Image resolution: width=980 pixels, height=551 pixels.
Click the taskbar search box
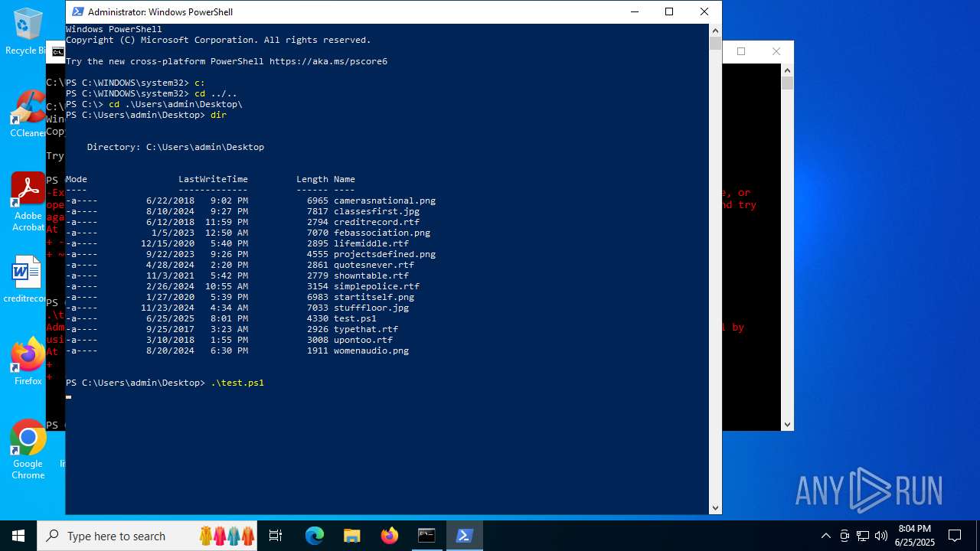click(149, 536)
